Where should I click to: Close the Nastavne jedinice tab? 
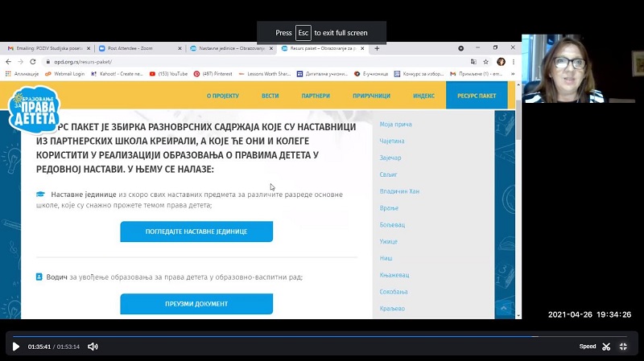(271, 48)
